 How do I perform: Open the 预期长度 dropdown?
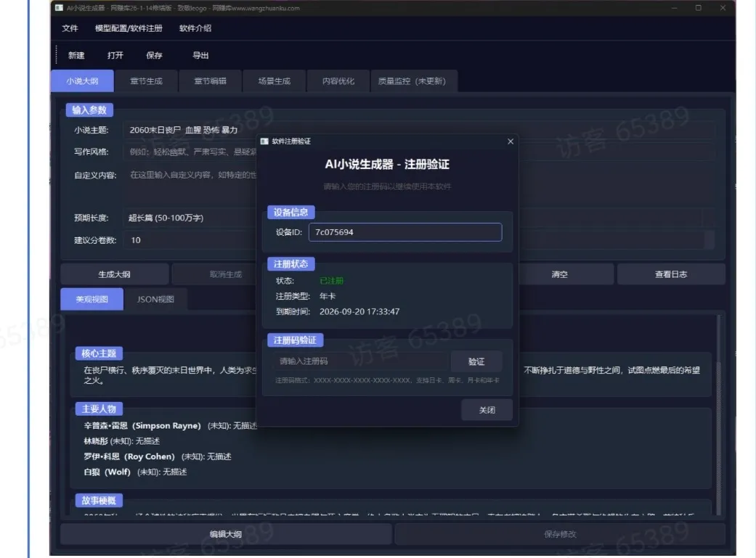[418, 218]
